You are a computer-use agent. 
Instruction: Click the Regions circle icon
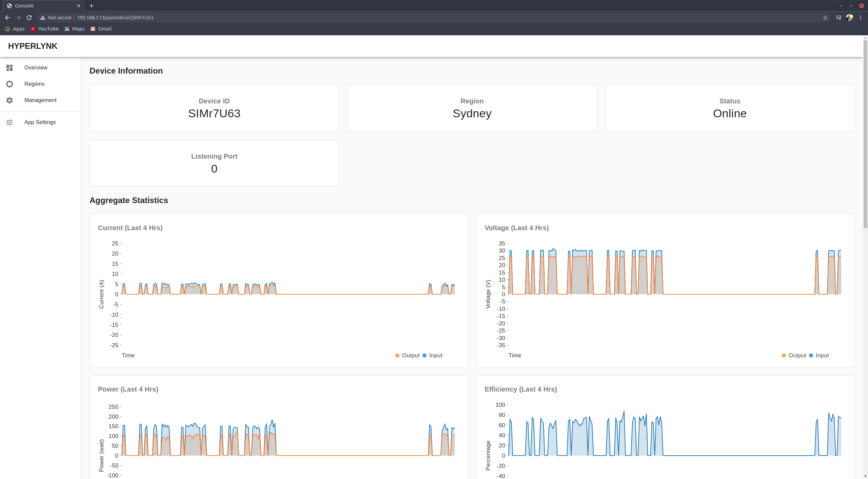coord(9,84)
